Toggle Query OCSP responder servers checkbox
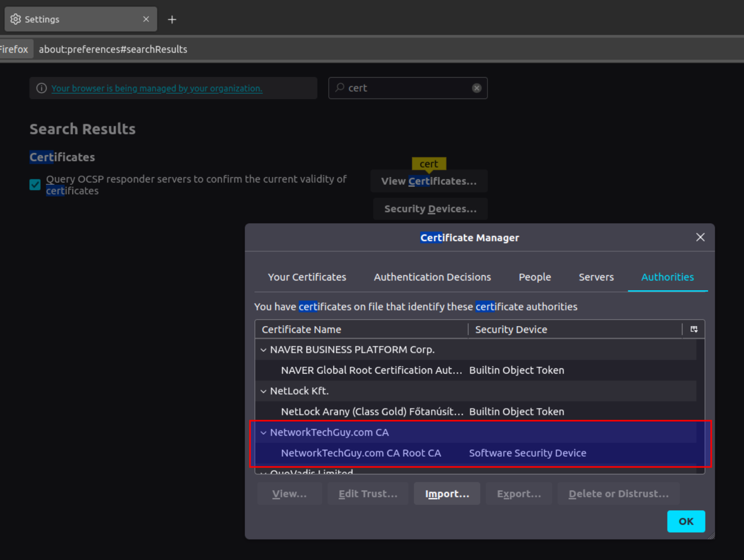Screen dimensions: 744x560 click(x=35, y=185)
